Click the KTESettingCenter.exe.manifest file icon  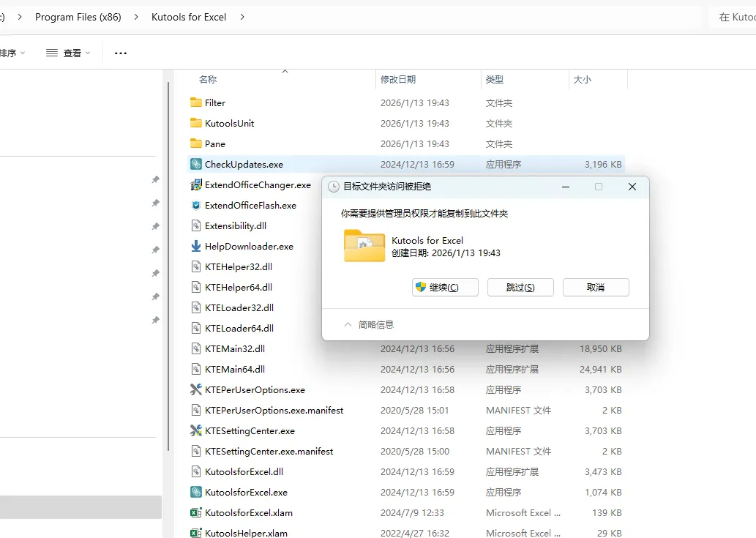point(195,451)
